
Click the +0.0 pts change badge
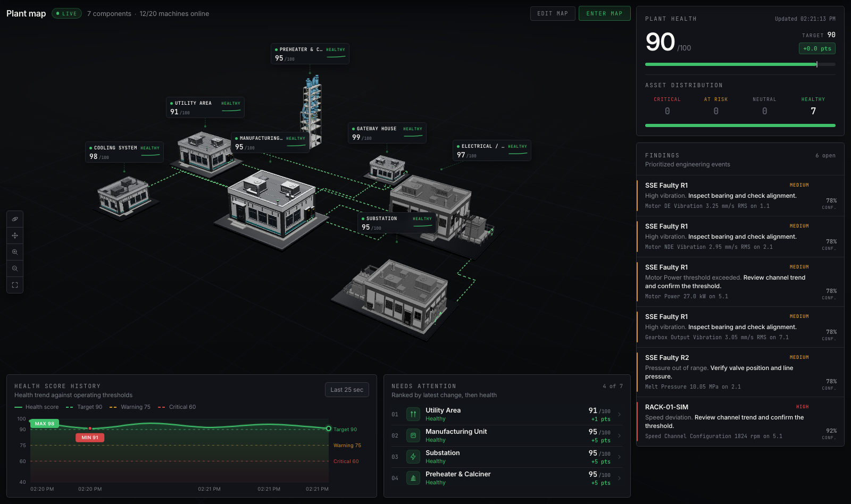pyautogui.click(x=817, y=48)
